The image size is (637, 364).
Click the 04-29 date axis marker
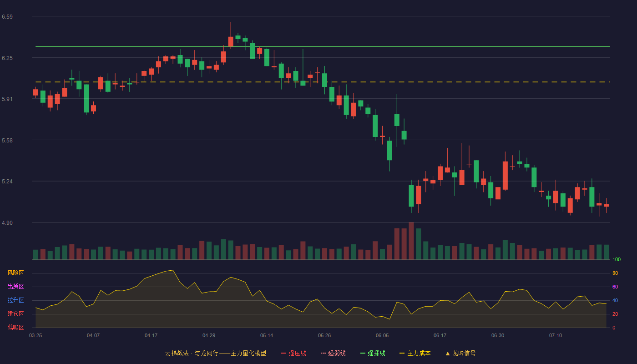[209, 335]
